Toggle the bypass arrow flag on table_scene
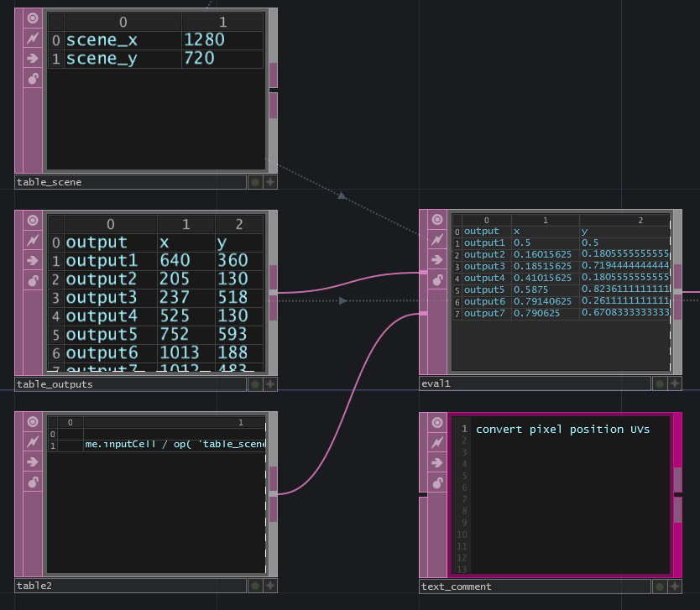Image resolution: width=700 pixels, height=610 pixels. (x=33, y=59)
